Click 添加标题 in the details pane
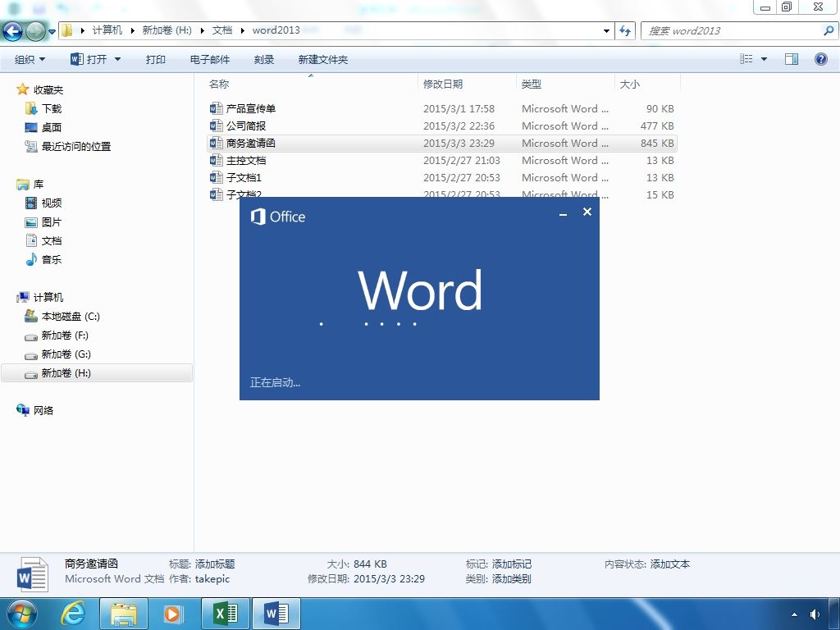 click(x=215, y=564)
